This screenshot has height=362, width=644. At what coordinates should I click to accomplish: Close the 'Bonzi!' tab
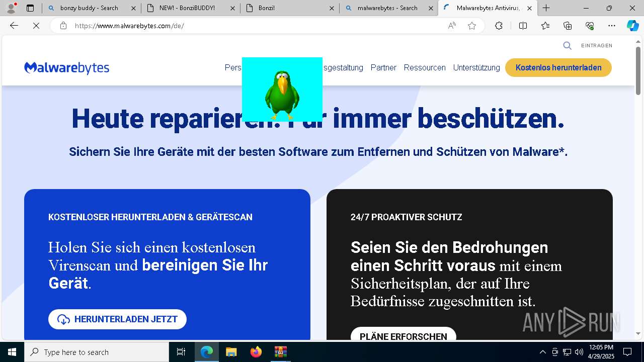(x=332, y=8)
